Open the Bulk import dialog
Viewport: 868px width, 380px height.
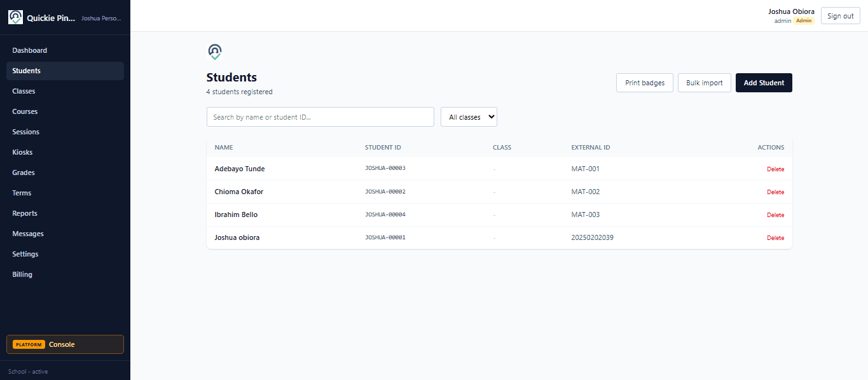pos(705,83)
